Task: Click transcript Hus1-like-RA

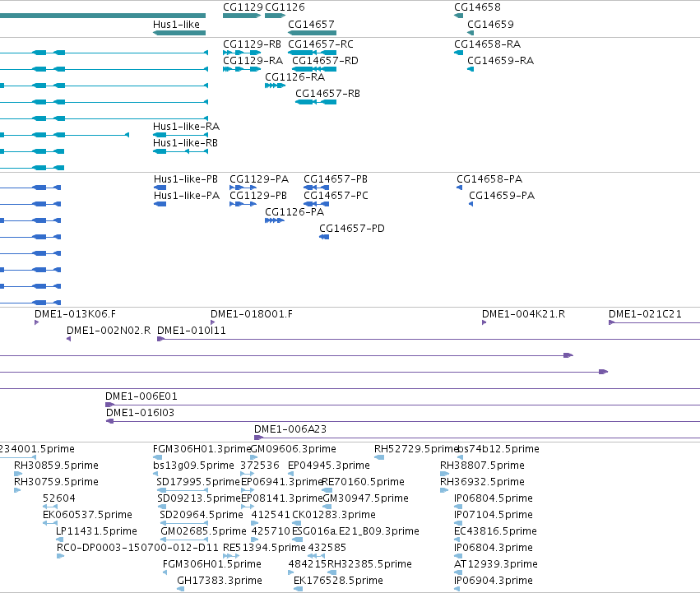Action: tap(186, 127)
